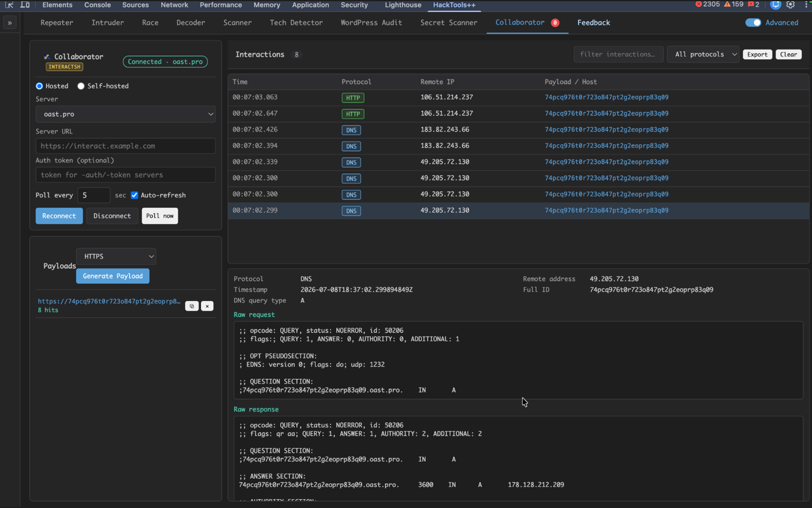
Task: Click DNS badge in 00:07:02.299 row
Action: tap(351, 211)
